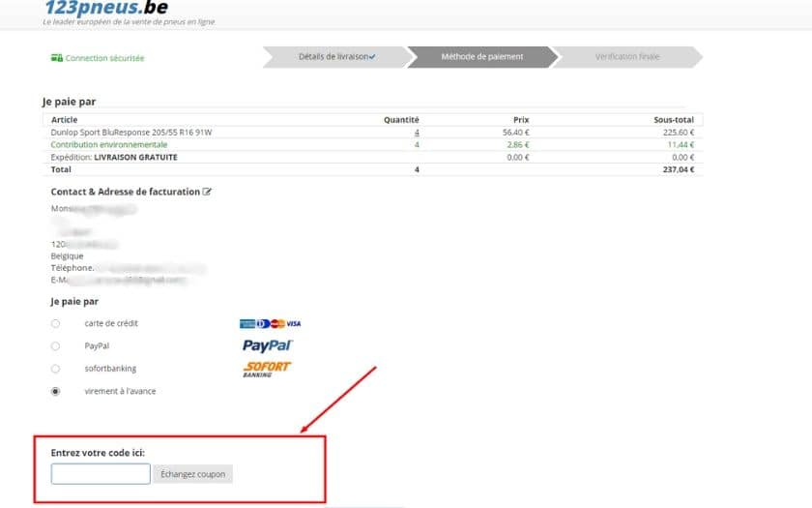The width and height of the screenshot is (812, 508).
Task: Click the price 56,40 € cell
Action: coord(516,133)
